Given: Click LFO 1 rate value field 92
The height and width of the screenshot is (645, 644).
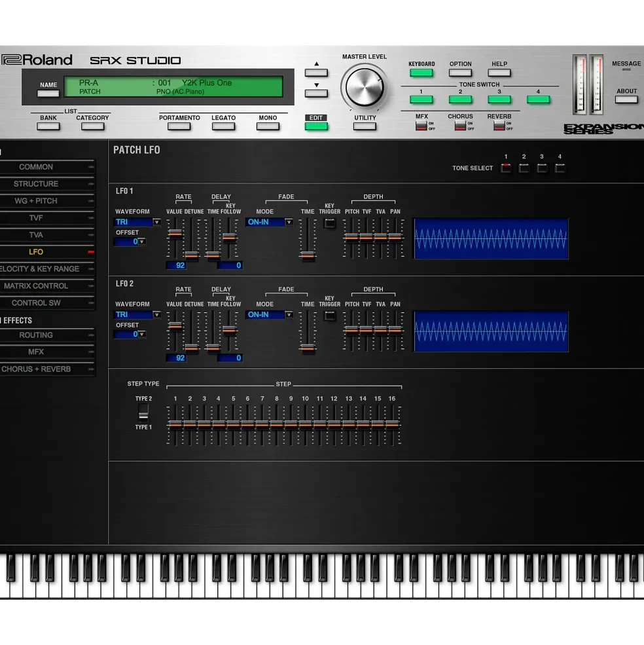Looking at the screenshot, I should point(175,265).
